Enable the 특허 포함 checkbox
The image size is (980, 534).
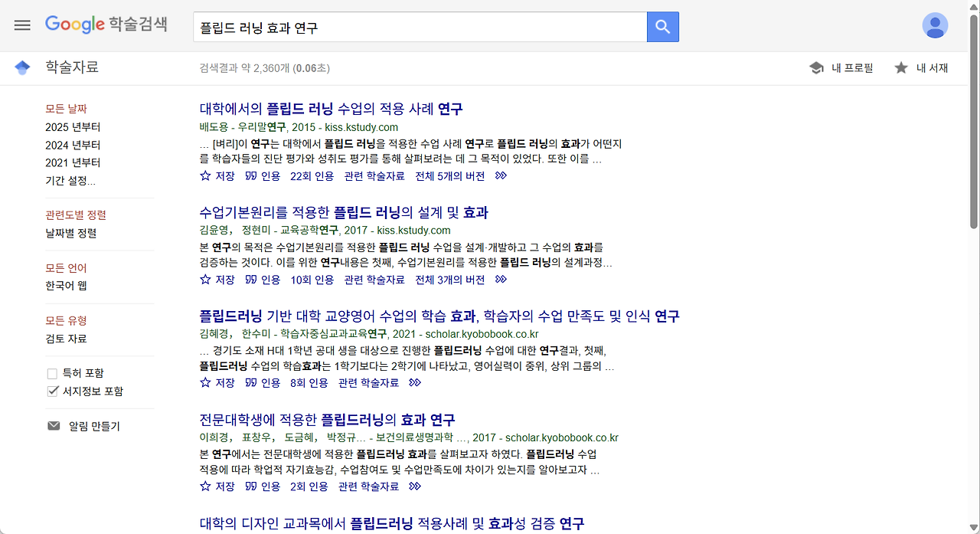click(x=52, y=373)
